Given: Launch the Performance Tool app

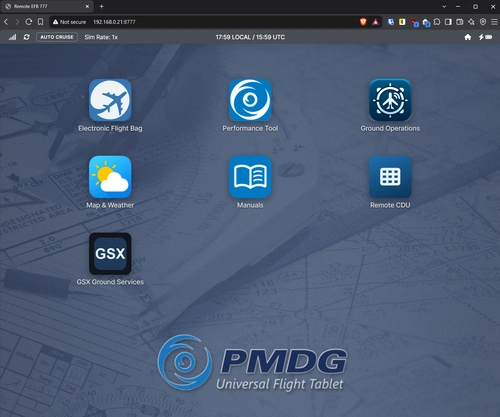Looking at the screenshot, I should (x=250, y=100).
